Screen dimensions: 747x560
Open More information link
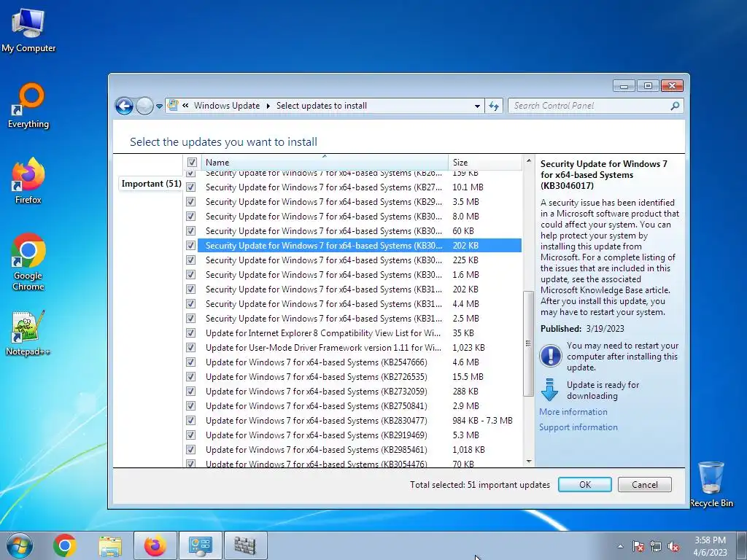tap(573, 412)
